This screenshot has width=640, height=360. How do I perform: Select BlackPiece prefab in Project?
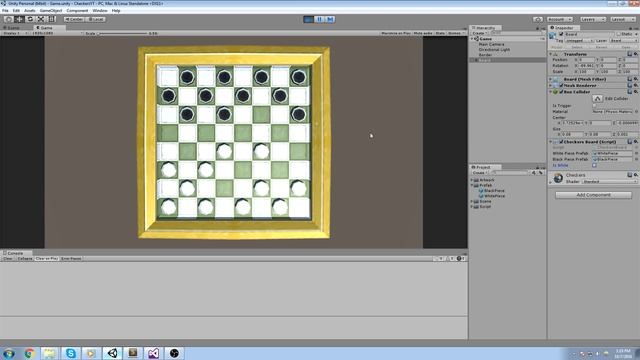(x=494, y=191)
